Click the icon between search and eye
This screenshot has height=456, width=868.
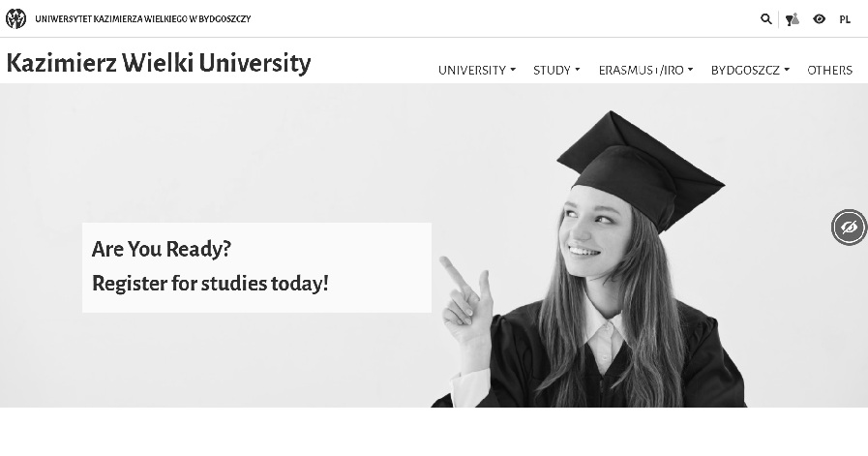click(793, 19)
